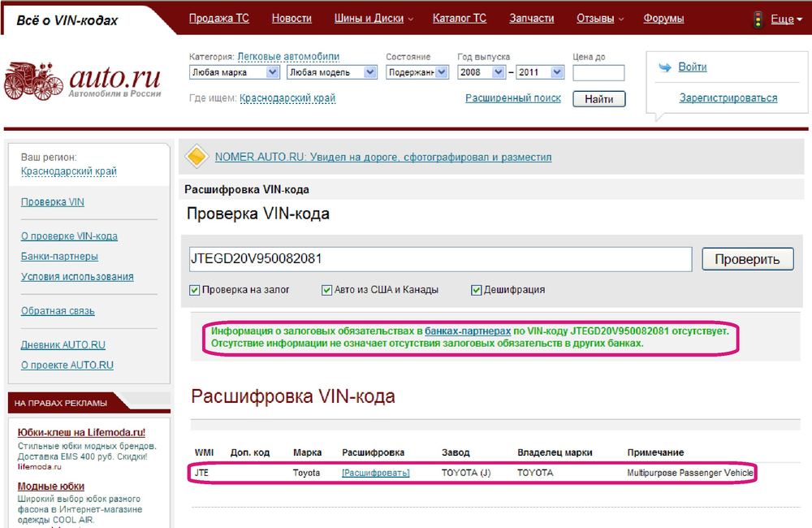Click the Доп. код column header
The width and height of the screenshot is (812, 528).
click(250, 452)
